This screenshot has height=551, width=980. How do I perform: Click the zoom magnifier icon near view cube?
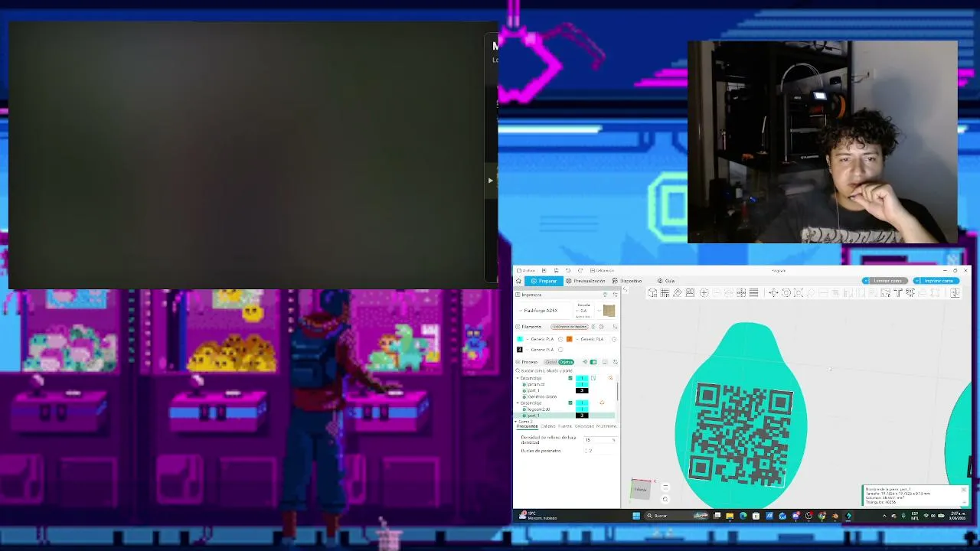pos(665,499)
